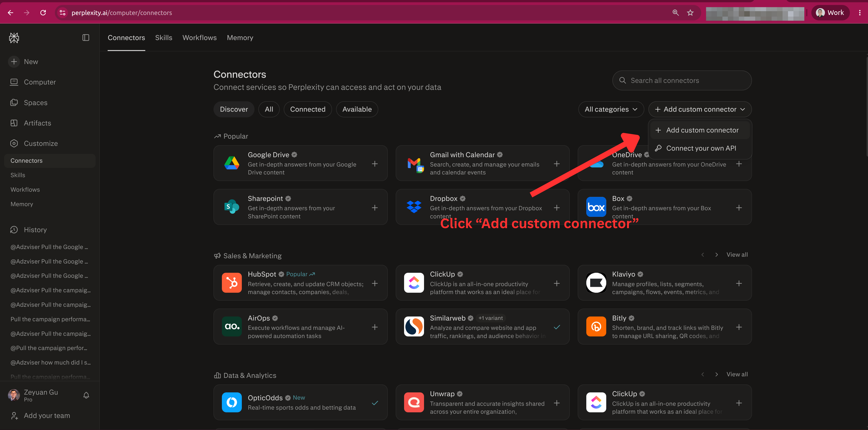The width and height of the screenshot is (868, 430).
Task: Add the Sharepoint connector plus
Action: [x=375, y=208]
